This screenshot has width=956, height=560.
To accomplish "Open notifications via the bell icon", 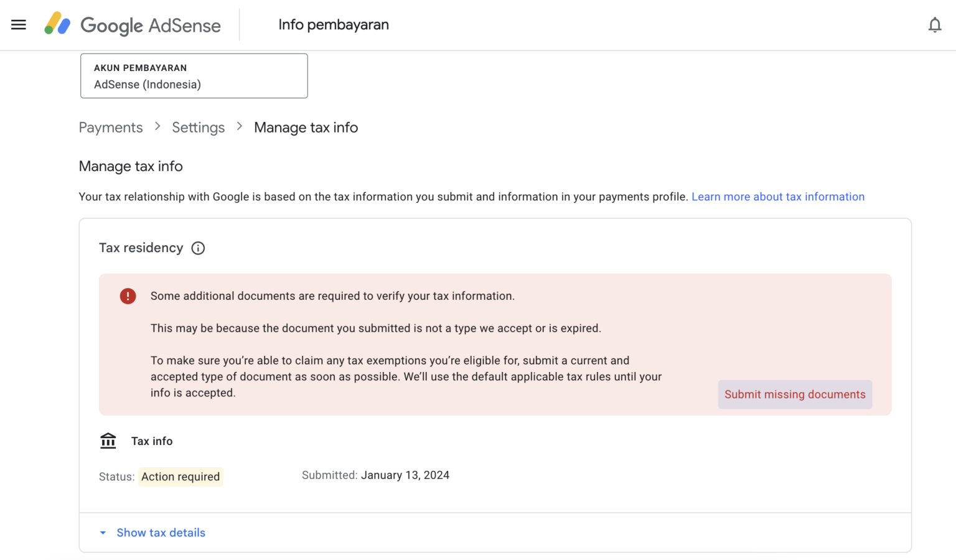I will (935, 24).
